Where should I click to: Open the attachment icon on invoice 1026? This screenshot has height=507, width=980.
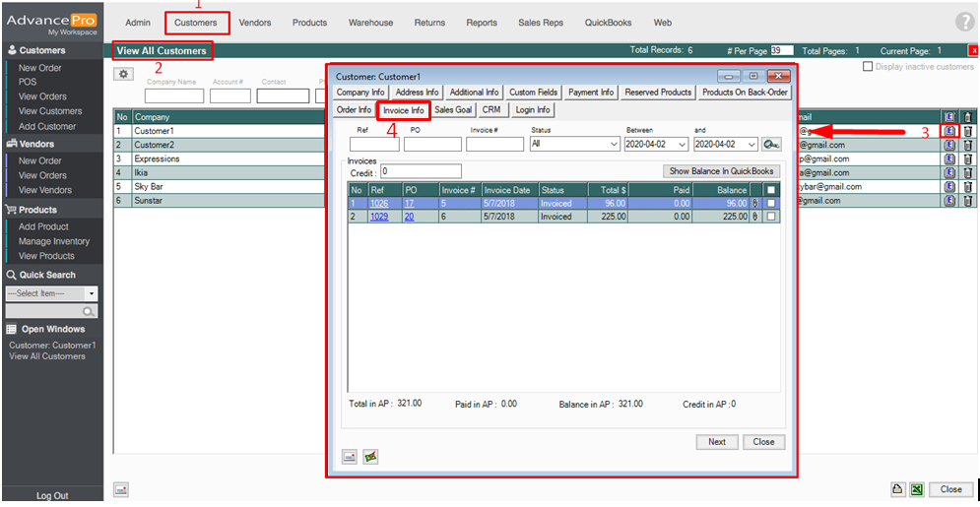coord(756,204)
